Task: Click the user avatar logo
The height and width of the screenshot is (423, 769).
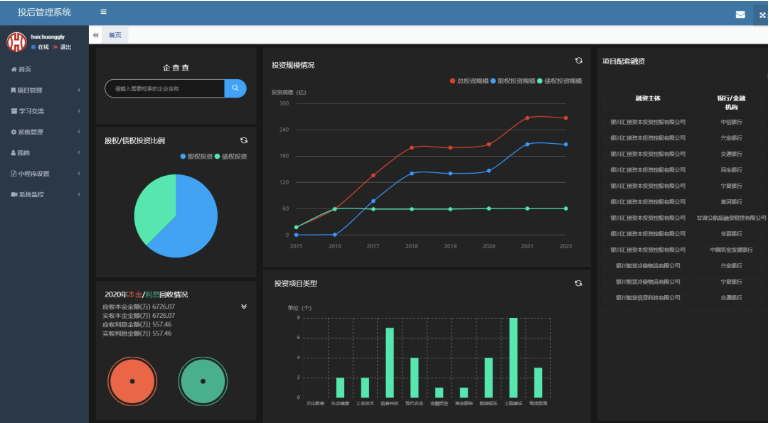Action: (x=17, y=42)
